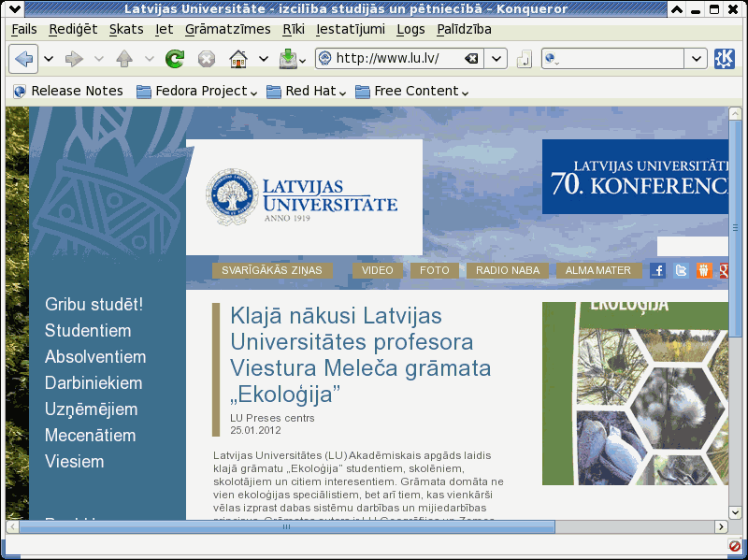Open the Viesiem sidebar link
Image resolution: width=748 pixels, height=560 pixels.
pyautogui.click(x=75, y=462)
